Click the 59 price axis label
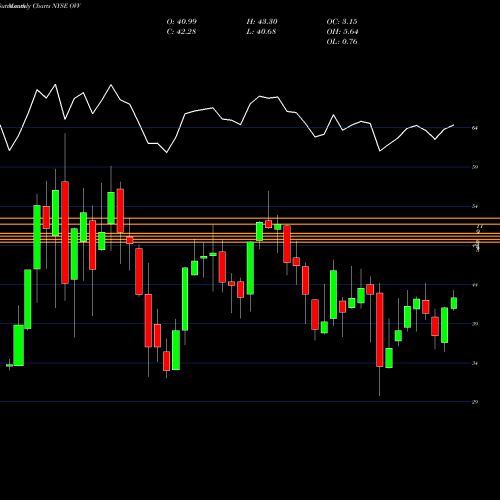Screen dimensions: 500x500 tap(475, 167)
